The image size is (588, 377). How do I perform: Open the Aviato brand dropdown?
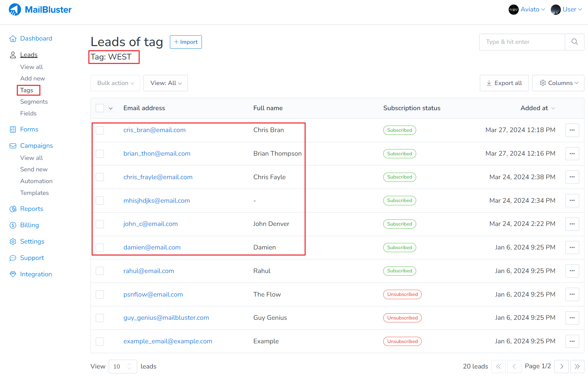pos(527,9)
